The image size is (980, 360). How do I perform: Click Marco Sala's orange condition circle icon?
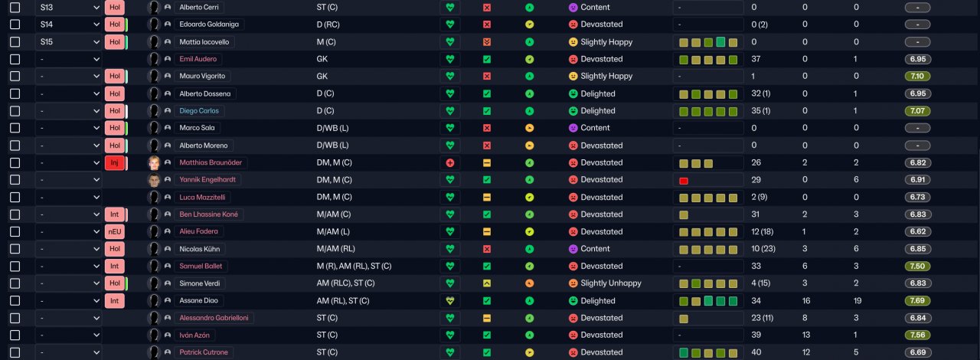click(x=529, y=128)
